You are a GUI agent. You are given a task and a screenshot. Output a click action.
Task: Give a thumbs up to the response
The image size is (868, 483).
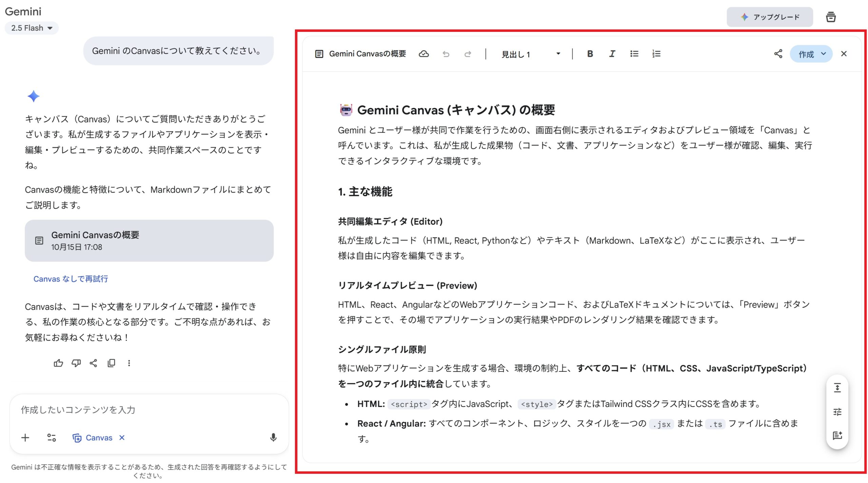click(58, 363)
